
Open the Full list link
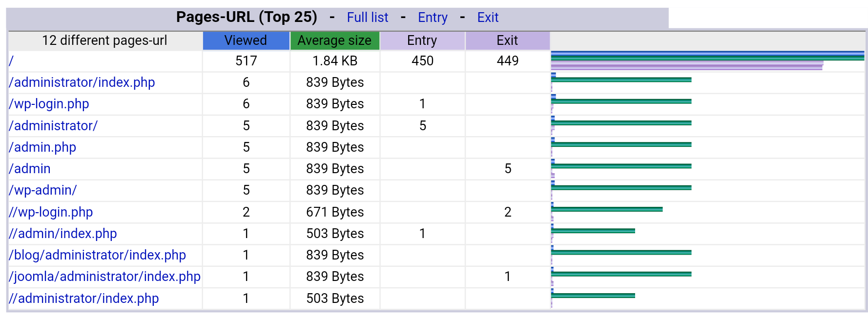pos(367,18)
